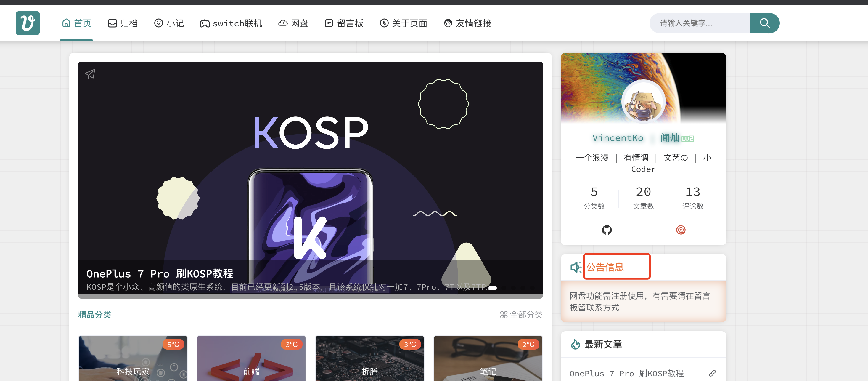Viewport: 868px width, 381px height.
Task: Click inside the keyword search input field
Action: (701, 23)
